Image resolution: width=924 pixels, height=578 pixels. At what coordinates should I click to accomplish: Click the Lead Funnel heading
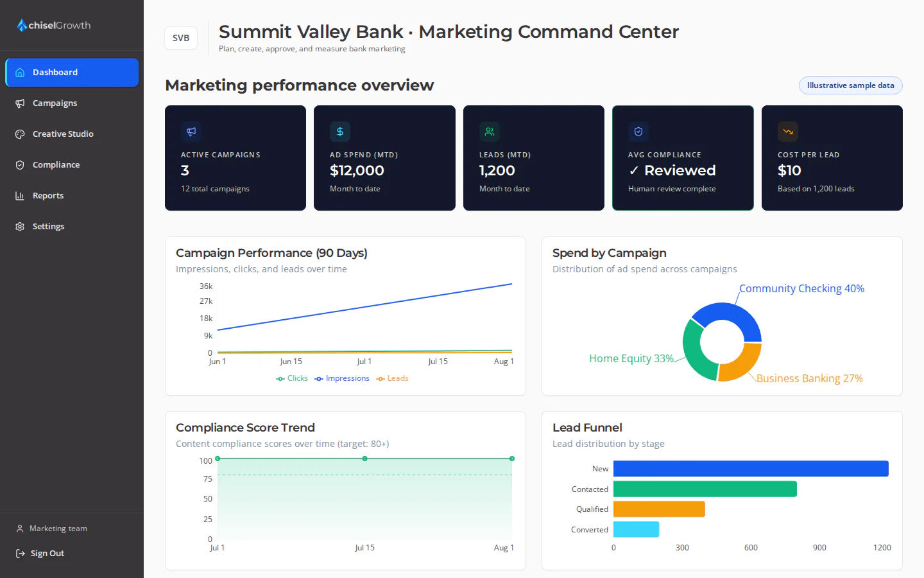(x=587, y=428)
